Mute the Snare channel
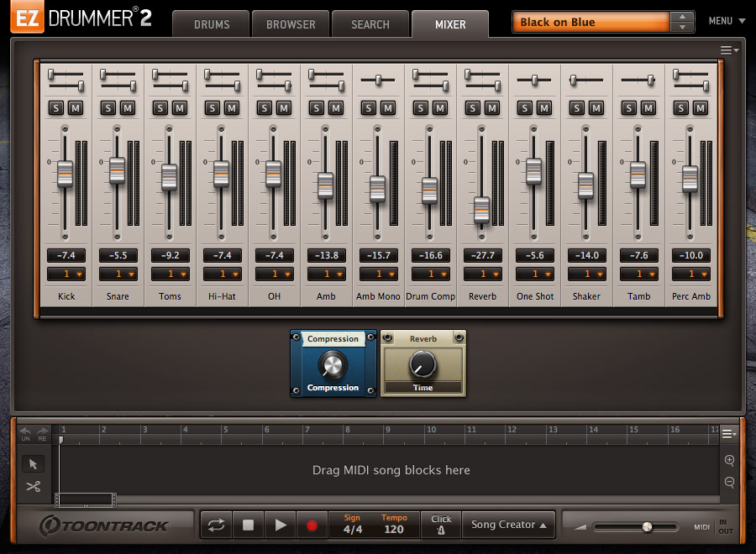Image resolution: width=756 pixels, height=554 pixels. pyautogui.click(x=128, y=108)
